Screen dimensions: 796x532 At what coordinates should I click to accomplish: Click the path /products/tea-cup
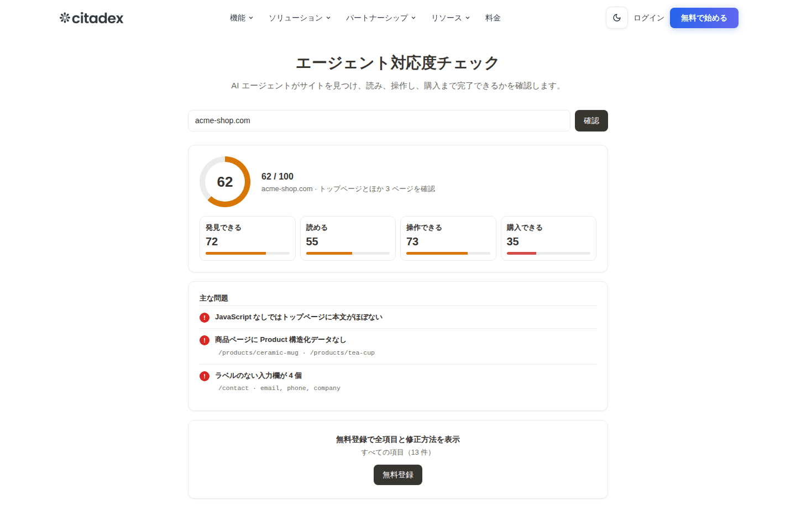click(x=342, y=352)
